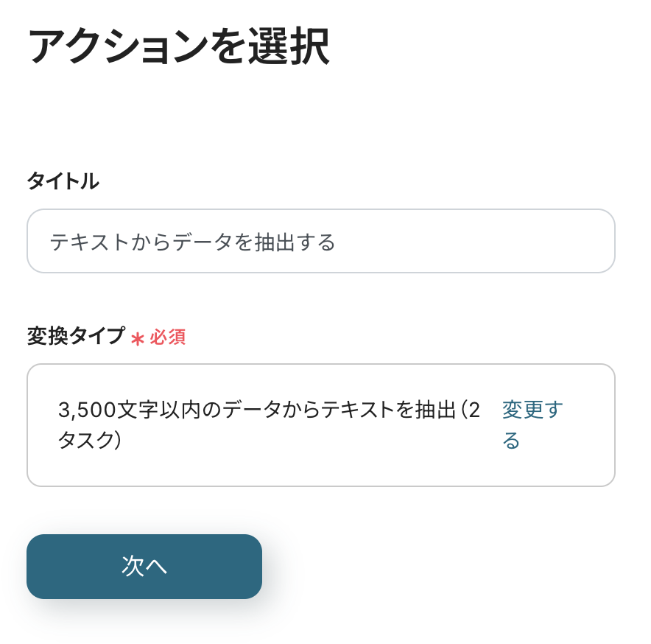Click the page title アクションを選択
This screenshot has height=644, width=651.
(178, 48)
